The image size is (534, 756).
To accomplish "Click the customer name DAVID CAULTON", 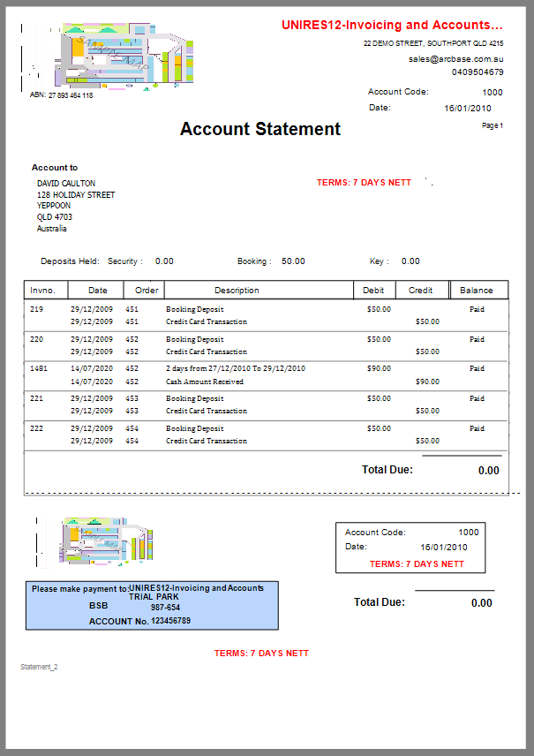I will point(66,183).
